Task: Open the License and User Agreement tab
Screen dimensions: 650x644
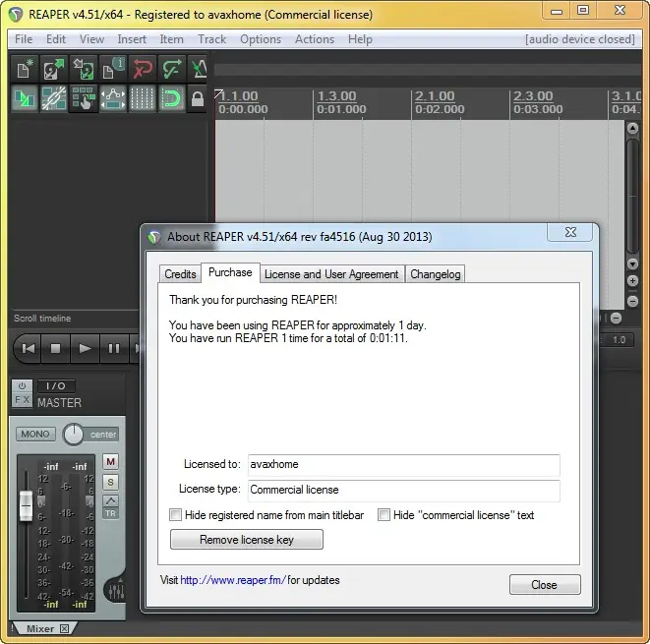Action: point(331,274)
